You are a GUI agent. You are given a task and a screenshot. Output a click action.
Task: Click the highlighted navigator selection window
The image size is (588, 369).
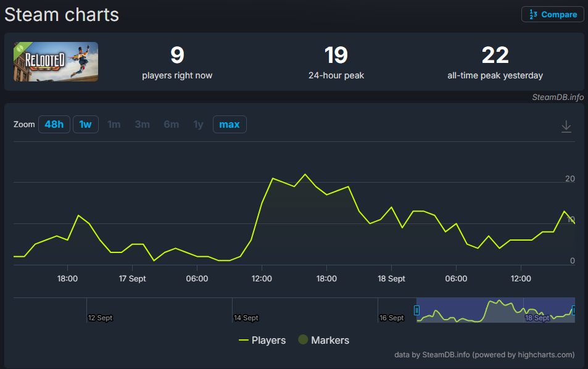(x=495, y=310)
